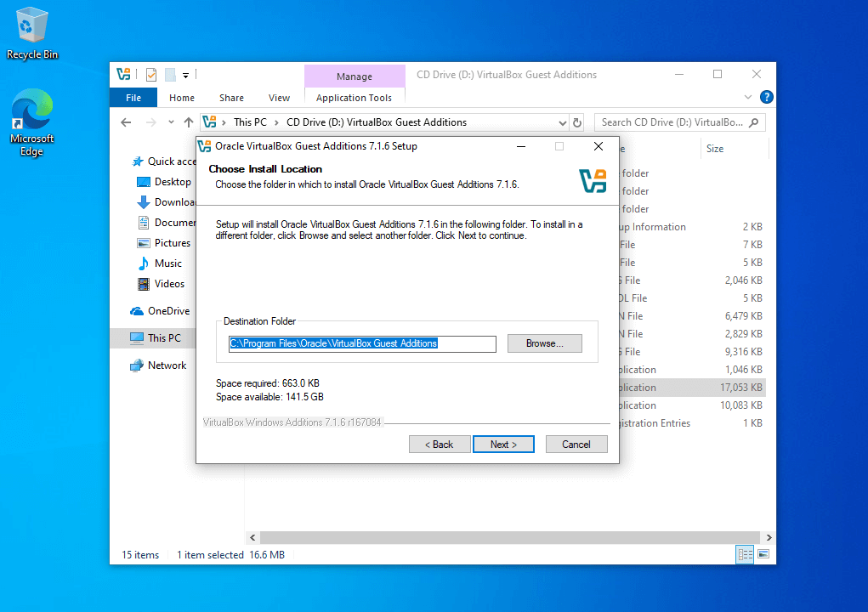Click the setup dialog's title bar icon
The height and width of the screenshot is (612, 868).
click(204, 146)
